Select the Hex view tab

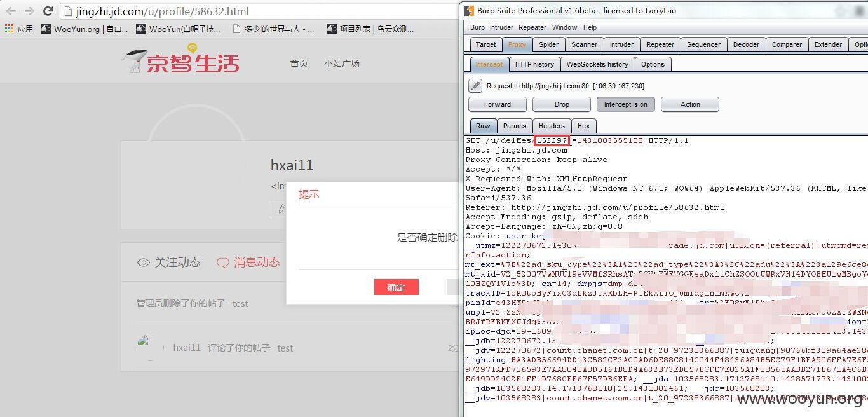pos(583,126)
